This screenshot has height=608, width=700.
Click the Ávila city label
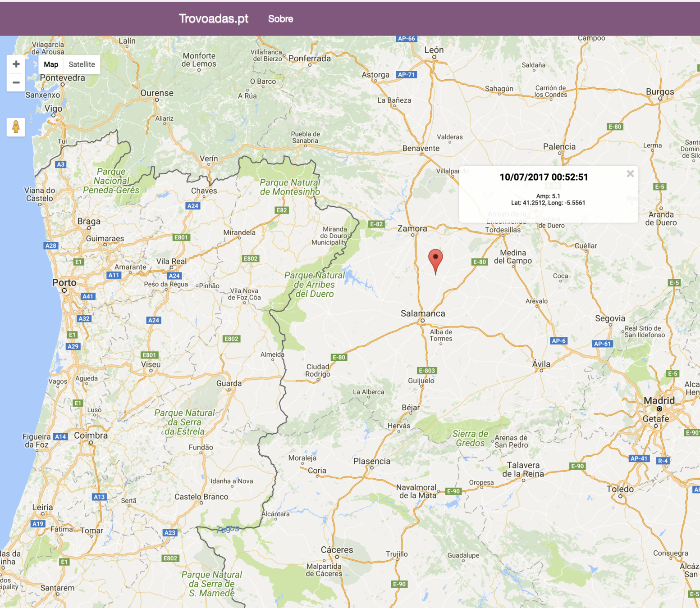(x=541, y=364)
